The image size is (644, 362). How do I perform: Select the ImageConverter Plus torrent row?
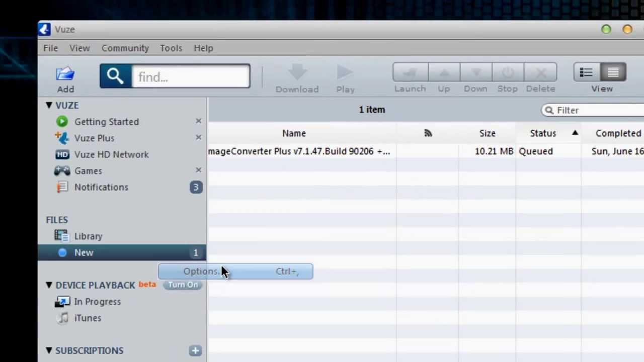point(426,151)
